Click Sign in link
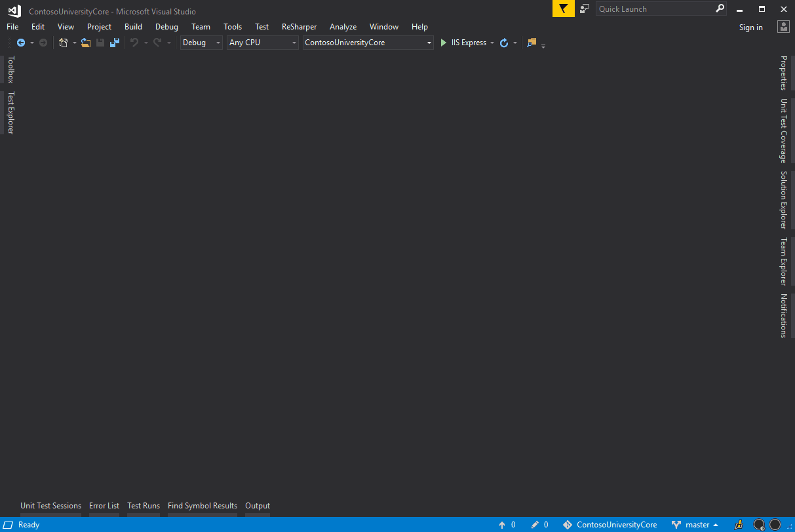 coord(751,27)
